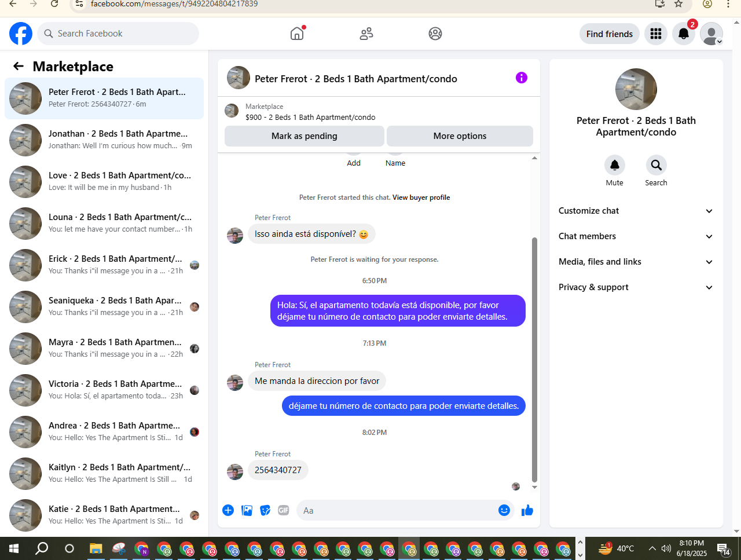Click the chat scrollbar thumb

pos(534,359)
